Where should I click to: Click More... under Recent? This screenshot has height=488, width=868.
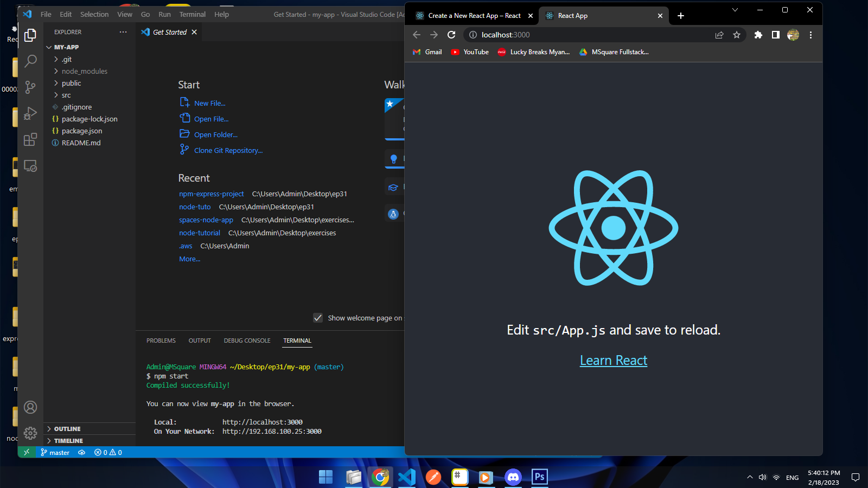coord(190,259)
